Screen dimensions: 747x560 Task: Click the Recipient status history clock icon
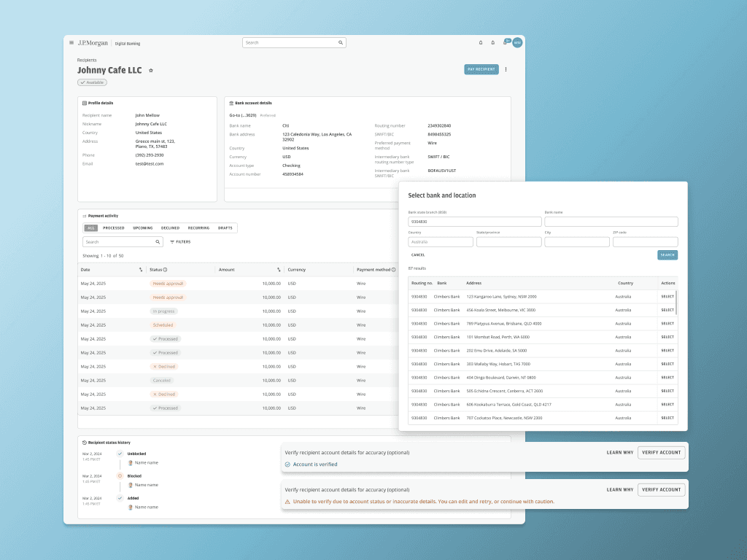85,443
